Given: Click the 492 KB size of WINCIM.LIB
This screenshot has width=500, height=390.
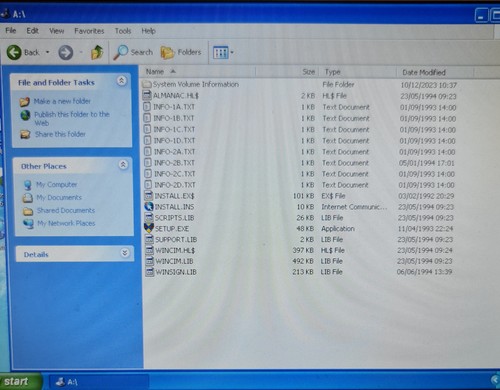Looking at the screenshot, I should point(303,261).
